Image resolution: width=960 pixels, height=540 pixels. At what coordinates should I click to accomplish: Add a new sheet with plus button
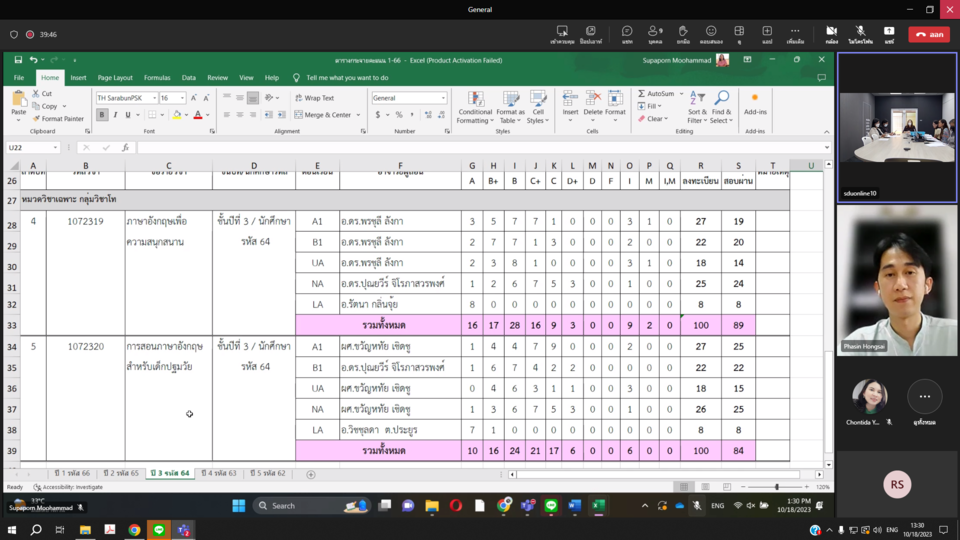(311, 474)
